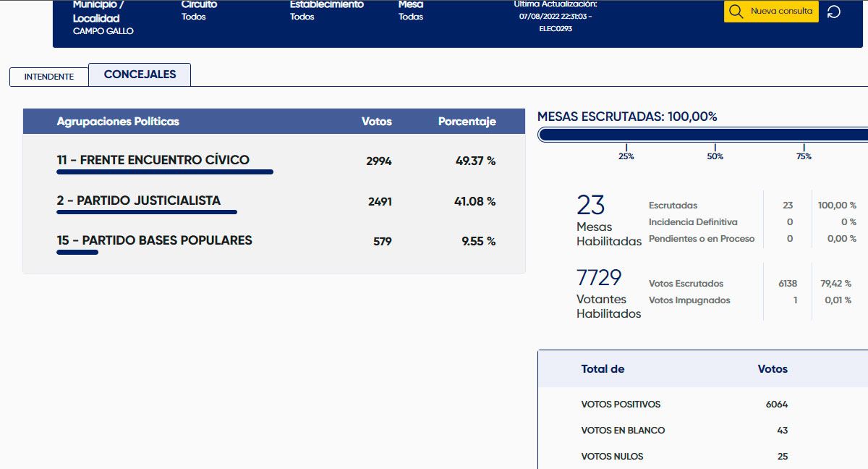
Task: Select the Frente Encuentro Cívico party
Action: [x=153, y=160]
